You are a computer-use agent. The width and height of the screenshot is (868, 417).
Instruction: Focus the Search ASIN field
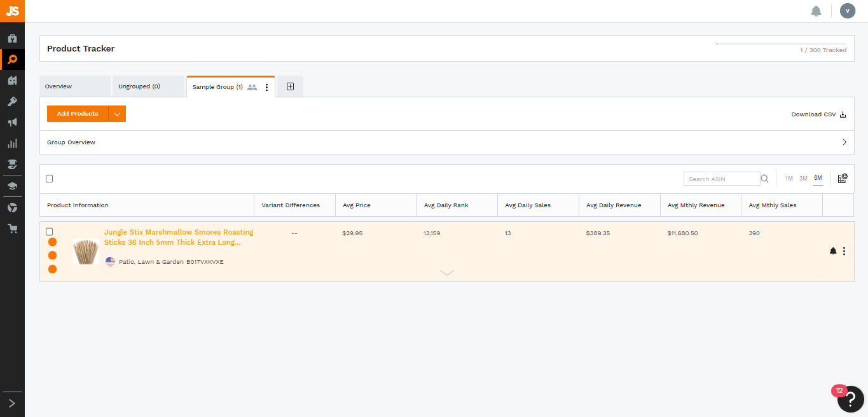(x=722, y=179)
